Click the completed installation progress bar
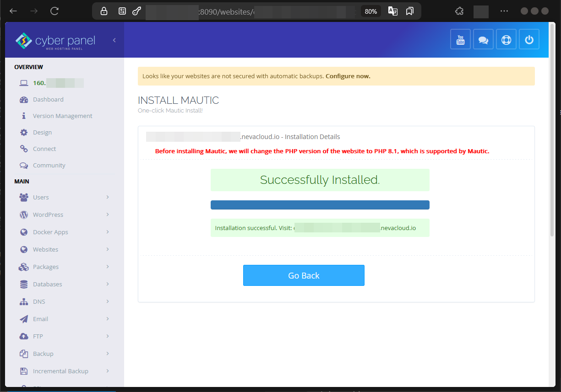This screenshot has height=392, width=561. point(320,205)
